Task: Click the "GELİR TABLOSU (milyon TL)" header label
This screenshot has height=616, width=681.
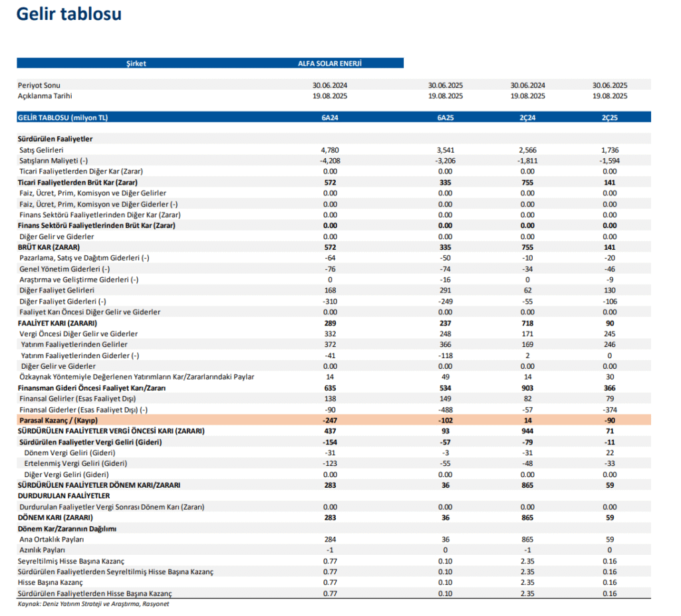Action: pos(63,118)
